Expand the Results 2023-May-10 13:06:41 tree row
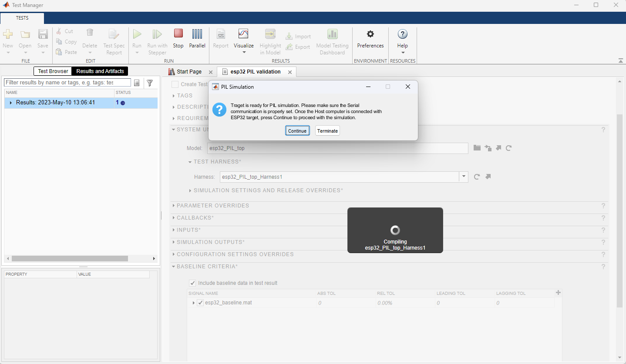Screen dimensions: 626x364 (x=11, y=103)
